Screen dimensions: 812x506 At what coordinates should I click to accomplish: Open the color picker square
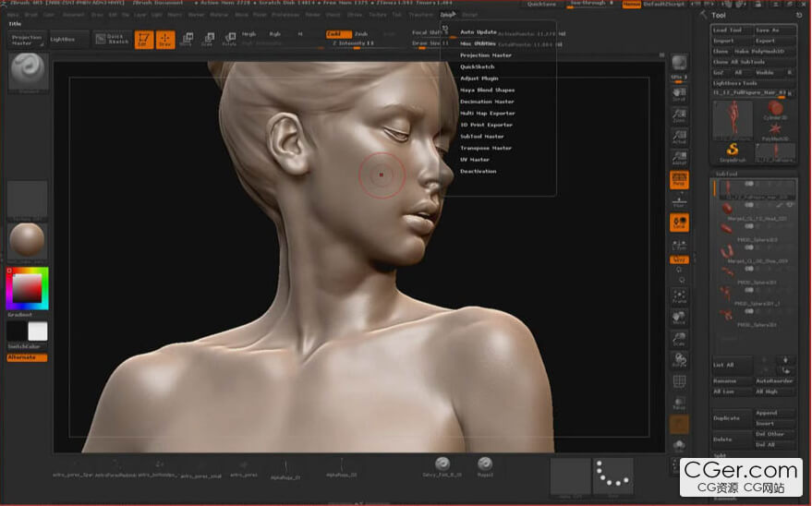28,288
